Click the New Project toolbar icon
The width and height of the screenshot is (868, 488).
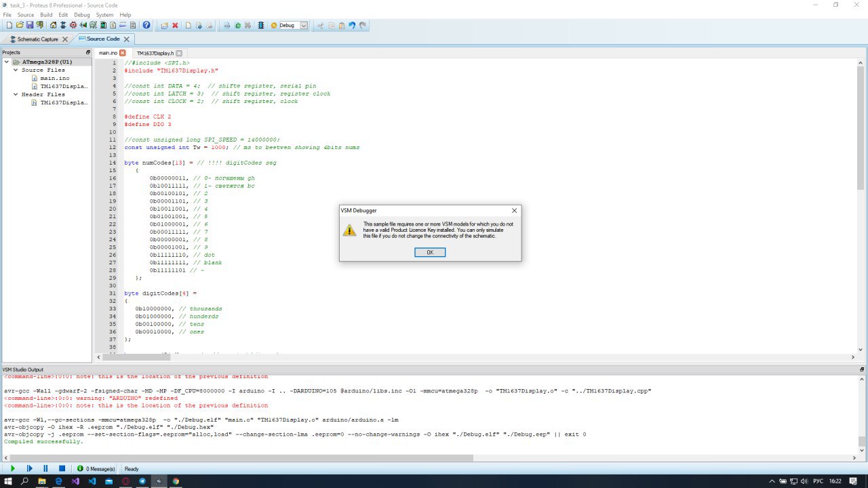coord(9,25)
